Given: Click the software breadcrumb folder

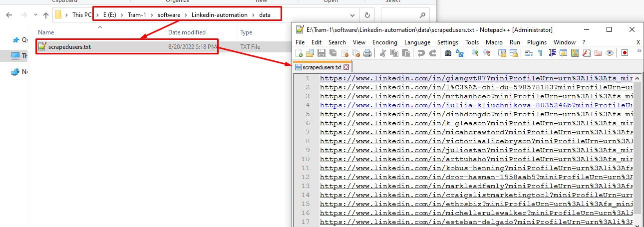Looking at the screenshot, I should point(169,15).
